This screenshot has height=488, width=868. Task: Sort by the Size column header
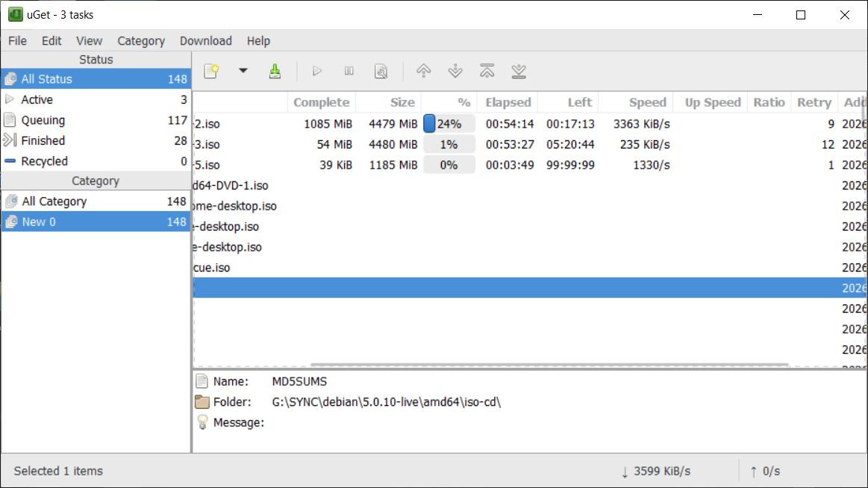click(389, 102)
